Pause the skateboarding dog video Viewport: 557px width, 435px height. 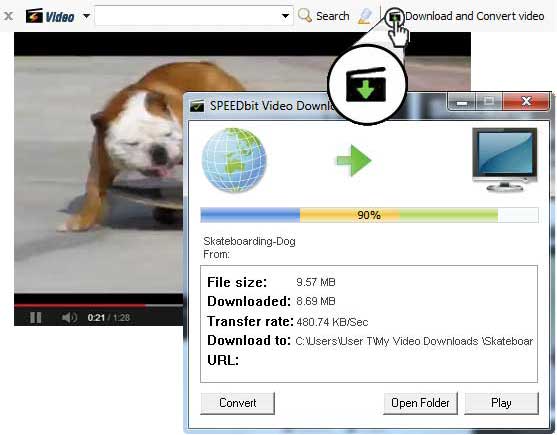(x=36, y=317)
